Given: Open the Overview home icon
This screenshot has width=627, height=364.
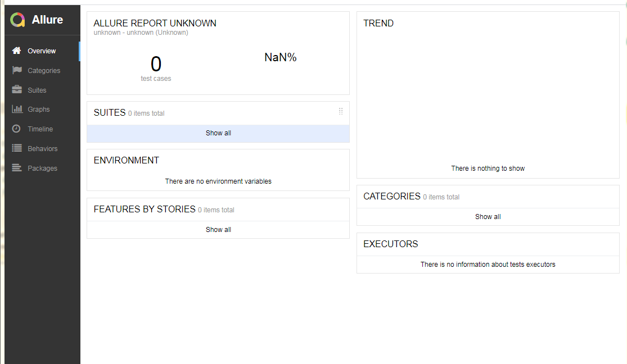Looking at the screenshot, I should (x=16, y=51).
